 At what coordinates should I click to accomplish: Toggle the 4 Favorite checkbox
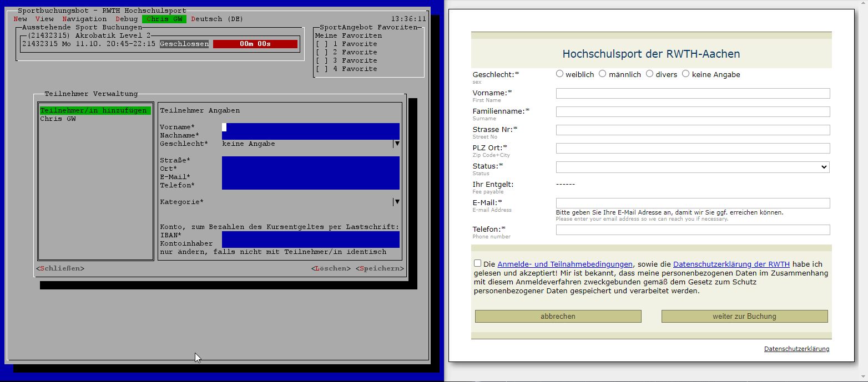(322, 69)
